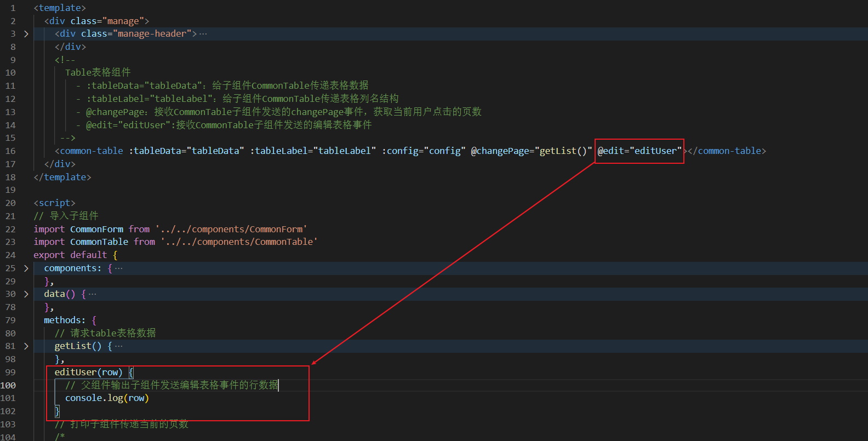This screenshot has width=868, height=441.
Task: Click line number 16 in gutter
Action: (10, 151)
